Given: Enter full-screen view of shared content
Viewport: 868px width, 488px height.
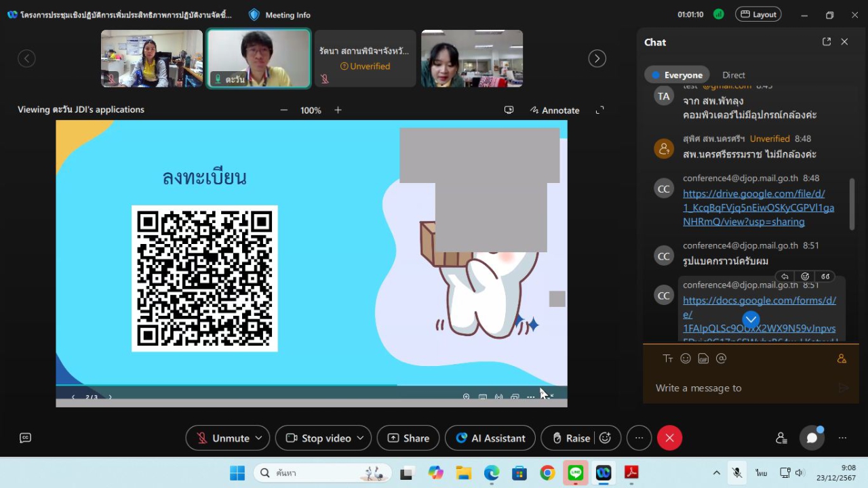Looking at the screenshot, I should pos(599,110).
